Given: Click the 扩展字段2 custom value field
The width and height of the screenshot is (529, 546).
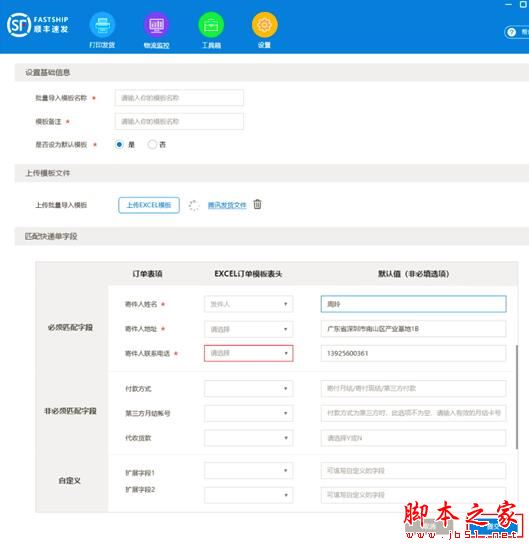Looking at the screenshot, I should [x=413, y=495].
